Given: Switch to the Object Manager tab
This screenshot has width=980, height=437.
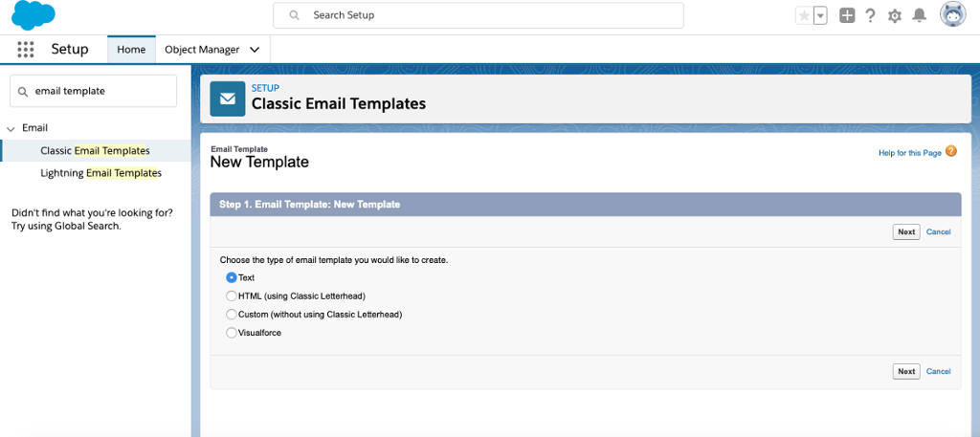Looking at the screenshot, I should click(202, 50).
